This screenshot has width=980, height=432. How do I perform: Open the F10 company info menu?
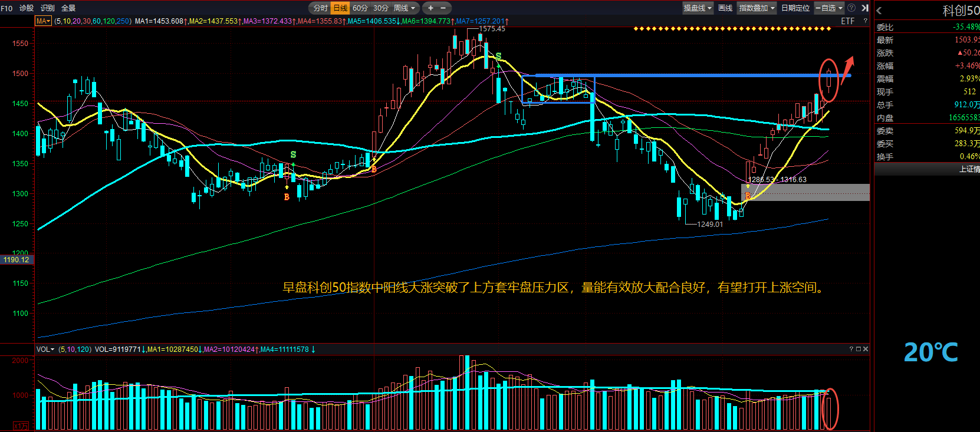(6, 8)
